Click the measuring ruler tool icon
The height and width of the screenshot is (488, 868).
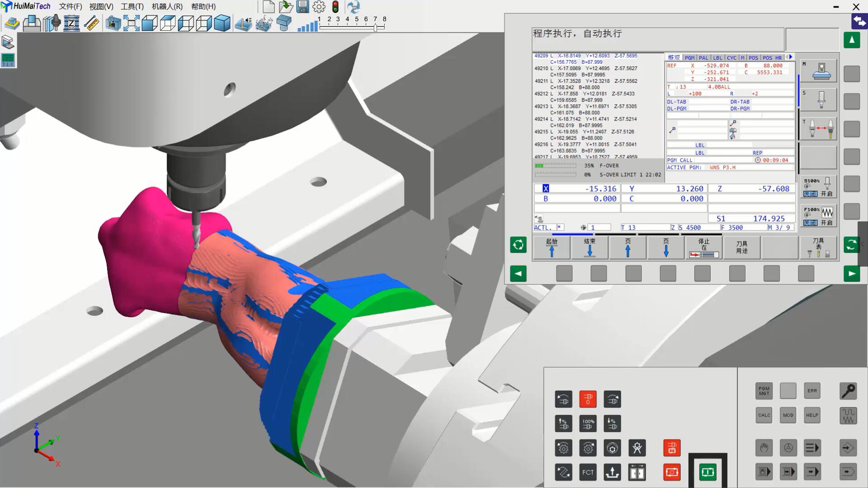[x=92, y=23]
